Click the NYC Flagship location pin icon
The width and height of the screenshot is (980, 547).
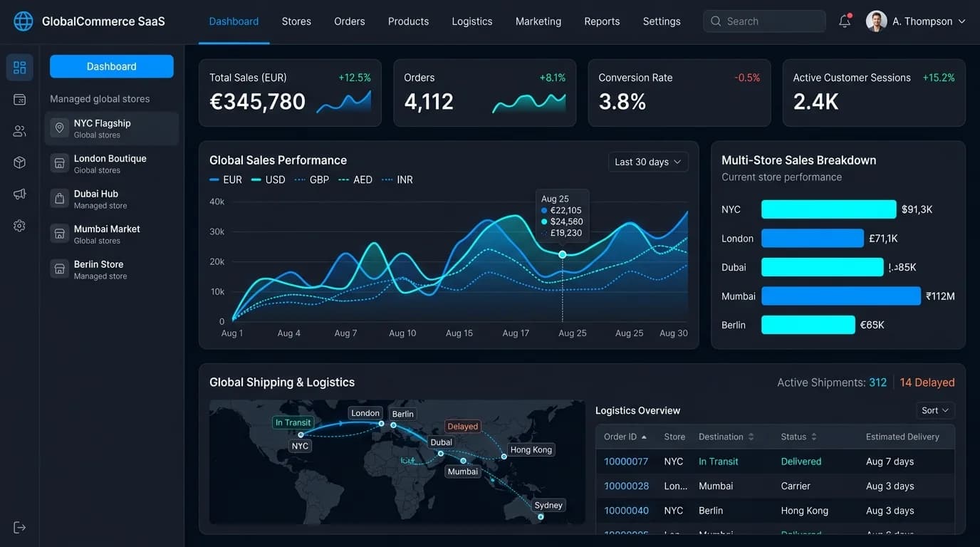(60, 128)
